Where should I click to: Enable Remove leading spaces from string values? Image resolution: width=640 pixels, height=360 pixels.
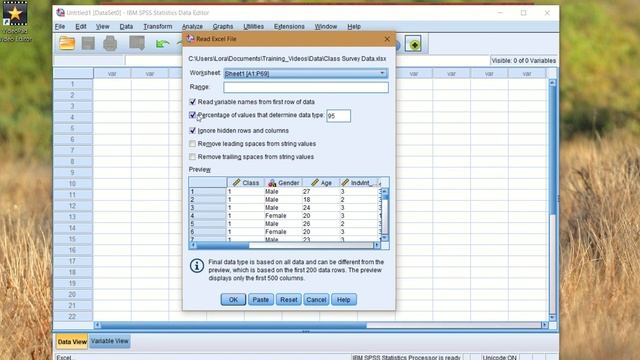[193, 144]
